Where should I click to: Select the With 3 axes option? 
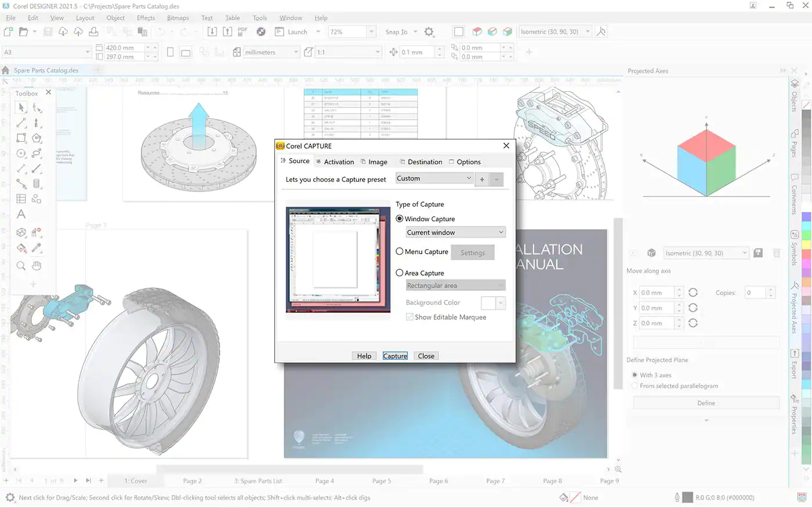click(635, 375)
